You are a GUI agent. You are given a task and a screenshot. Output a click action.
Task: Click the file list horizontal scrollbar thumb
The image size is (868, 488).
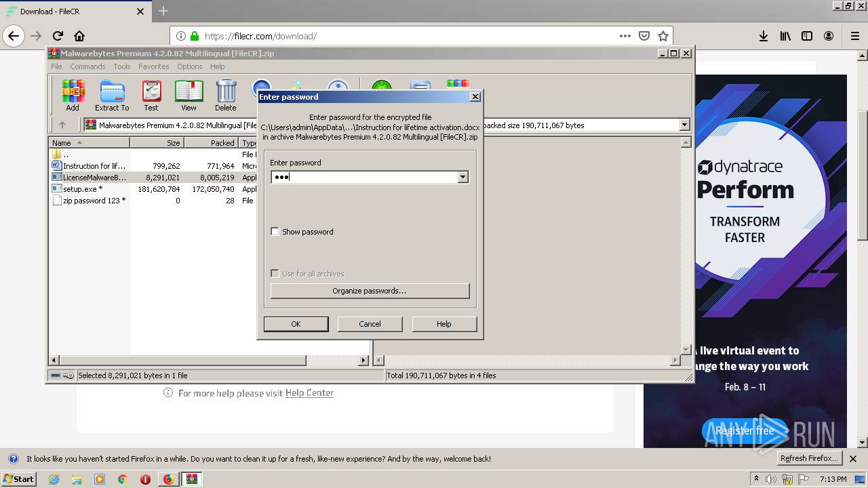[183, 360]
